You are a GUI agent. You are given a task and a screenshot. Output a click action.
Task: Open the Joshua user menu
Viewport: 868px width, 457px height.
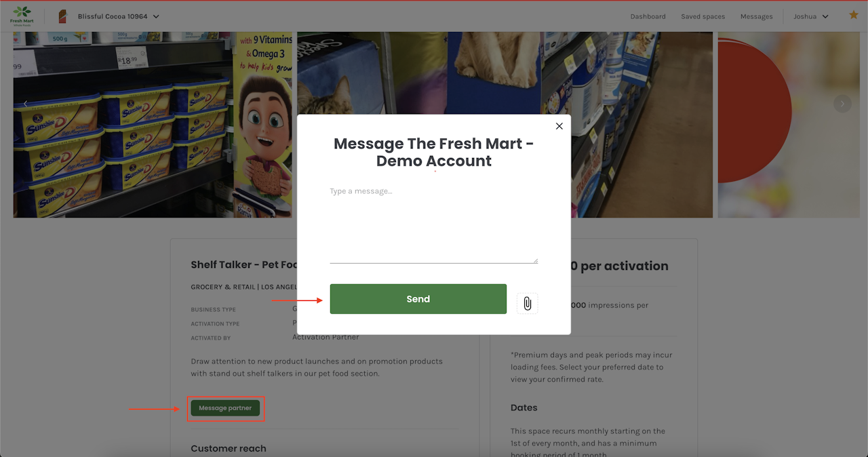tap(811, 16)
